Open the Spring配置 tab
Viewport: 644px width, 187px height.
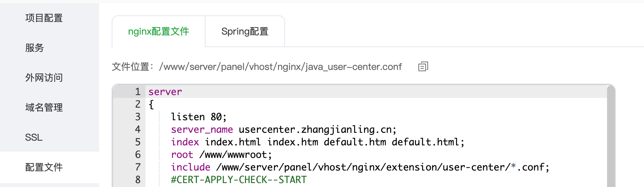click(245, 31)
